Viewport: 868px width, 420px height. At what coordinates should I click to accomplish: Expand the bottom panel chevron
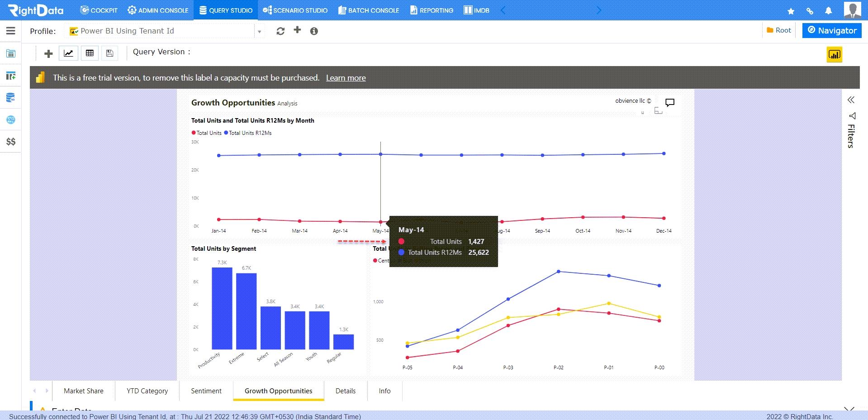click(x=849, y=409)
